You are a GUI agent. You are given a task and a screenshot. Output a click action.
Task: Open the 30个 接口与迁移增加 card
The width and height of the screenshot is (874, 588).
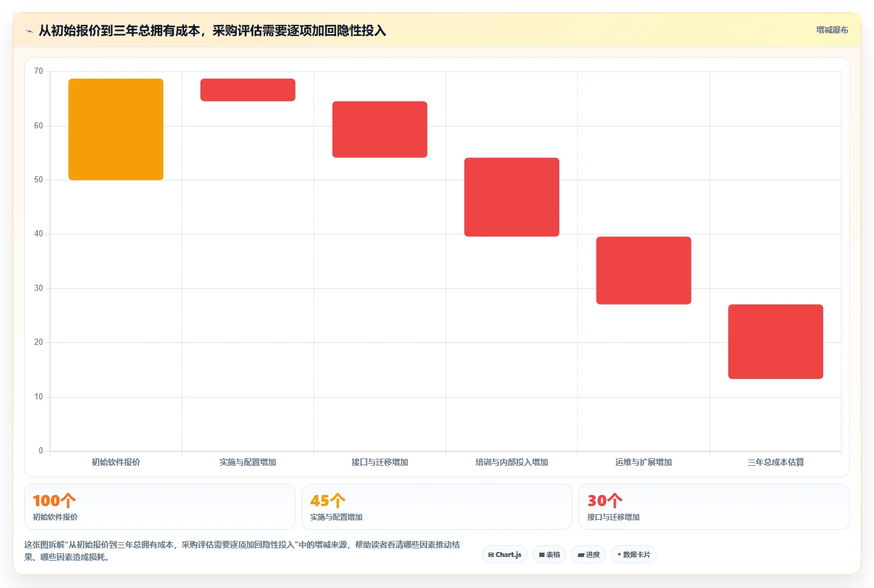714,507
